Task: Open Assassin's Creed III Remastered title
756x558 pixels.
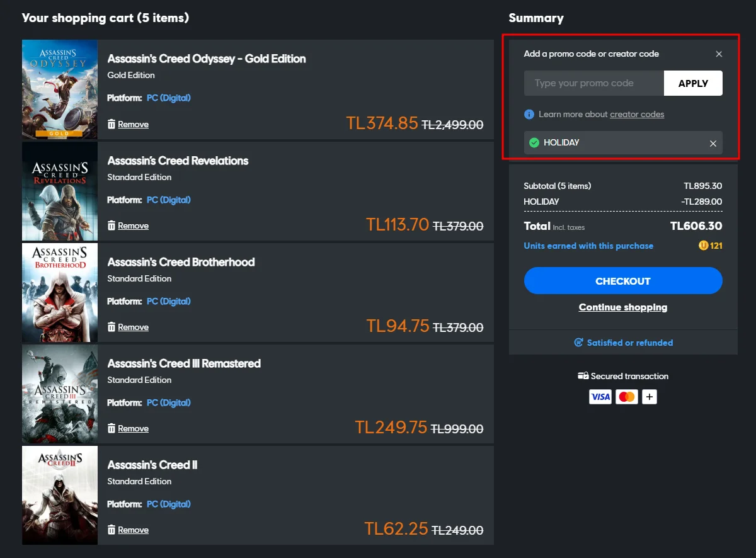Action: pyautogui.click(x=184, y=363)
